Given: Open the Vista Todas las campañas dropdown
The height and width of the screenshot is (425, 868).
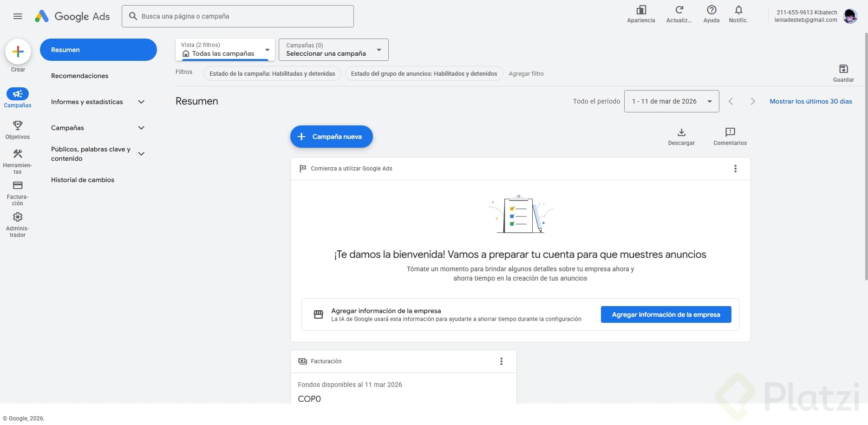Looking at the screenshot, I should coord(225,50).
